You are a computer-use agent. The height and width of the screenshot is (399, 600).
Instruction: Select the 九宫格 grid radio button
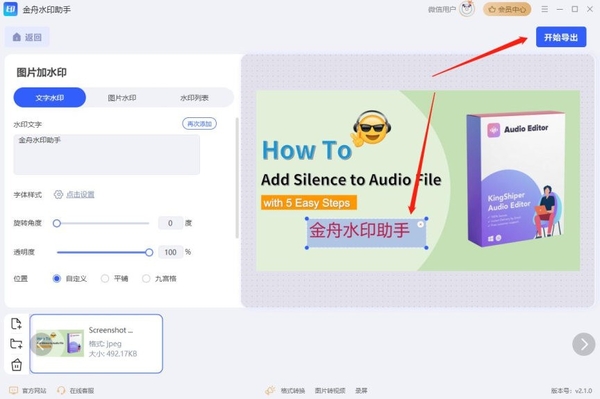pyautogui.click(x=146, y=278)
